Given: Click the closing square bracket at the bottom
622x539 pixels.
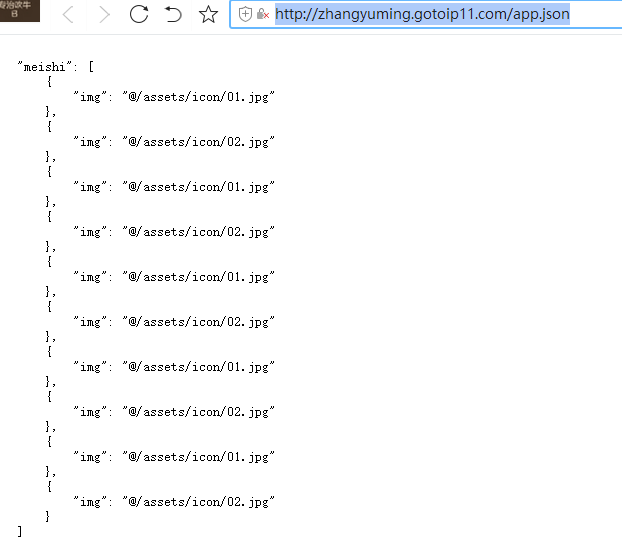Looking at the screenshot, I should 20,531.
